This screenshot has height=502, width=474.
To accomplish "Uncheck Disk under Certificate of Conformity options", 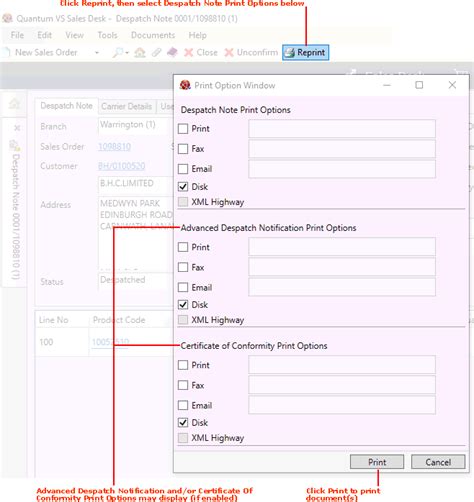I will coord(183,423).
